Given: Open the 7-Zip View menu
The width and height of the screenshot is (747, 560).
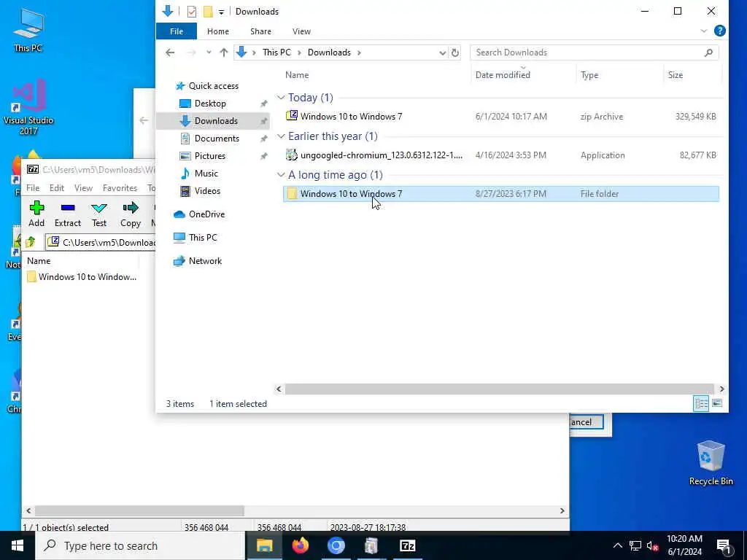Looking at the screenshot, I should (x=83, y=188).
